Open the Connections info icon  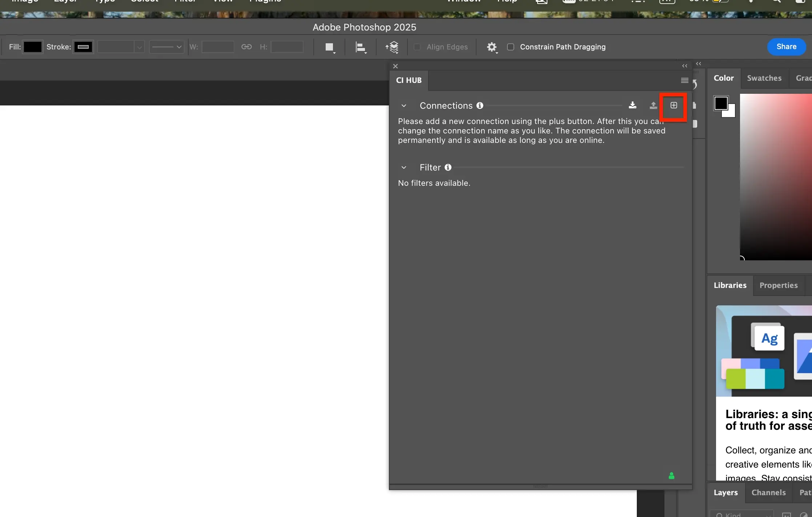(480, 105)
